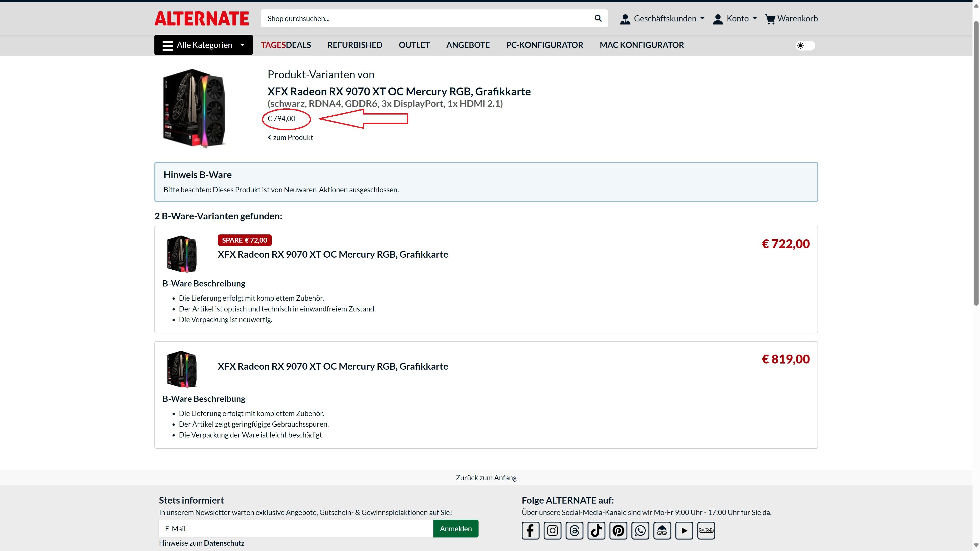Open the MAC KONFIGURATOR menu item

pyautogui.click(x=641, y=45)
